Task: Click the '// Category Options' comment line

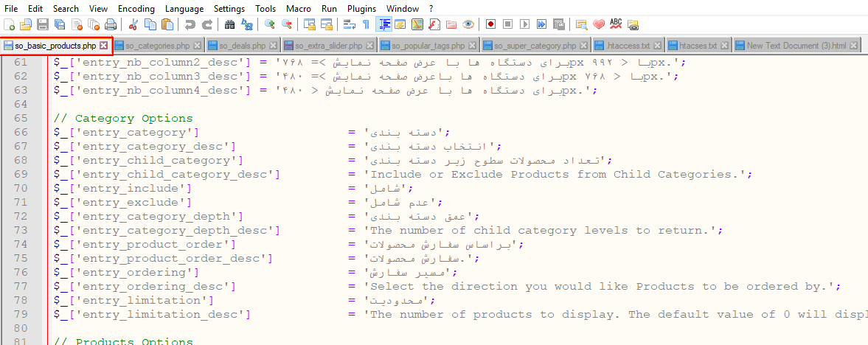Action: click(123, 119)
